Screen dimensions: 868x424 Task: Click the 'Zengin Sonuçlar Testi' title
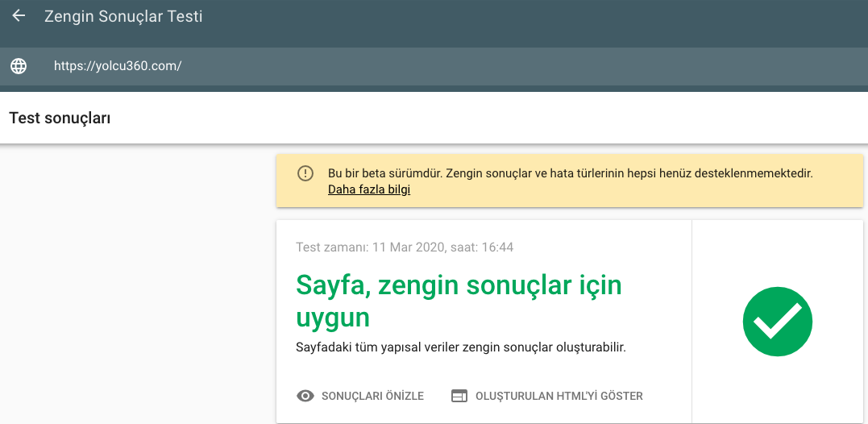(x=123, y=17)
